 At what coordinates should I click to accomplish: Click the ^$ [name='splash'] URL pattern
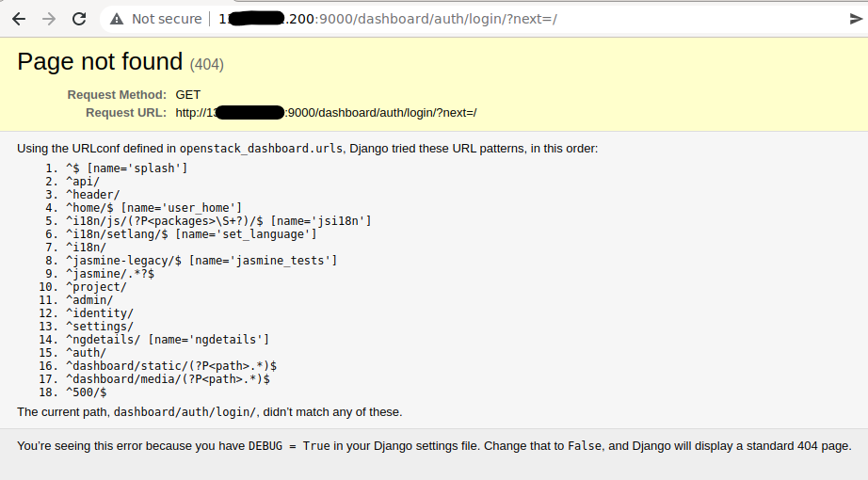point(126,168)
